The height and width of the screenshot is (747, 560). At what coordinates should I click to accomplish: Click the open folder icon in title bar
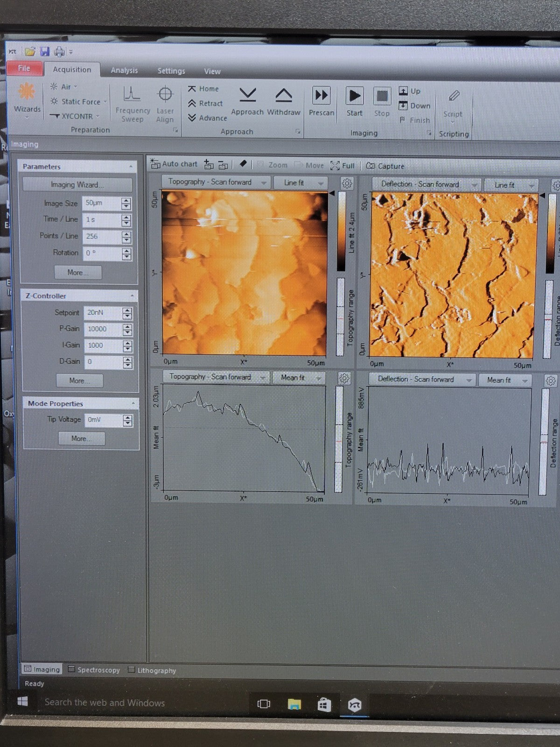click(x=30, y=51)
